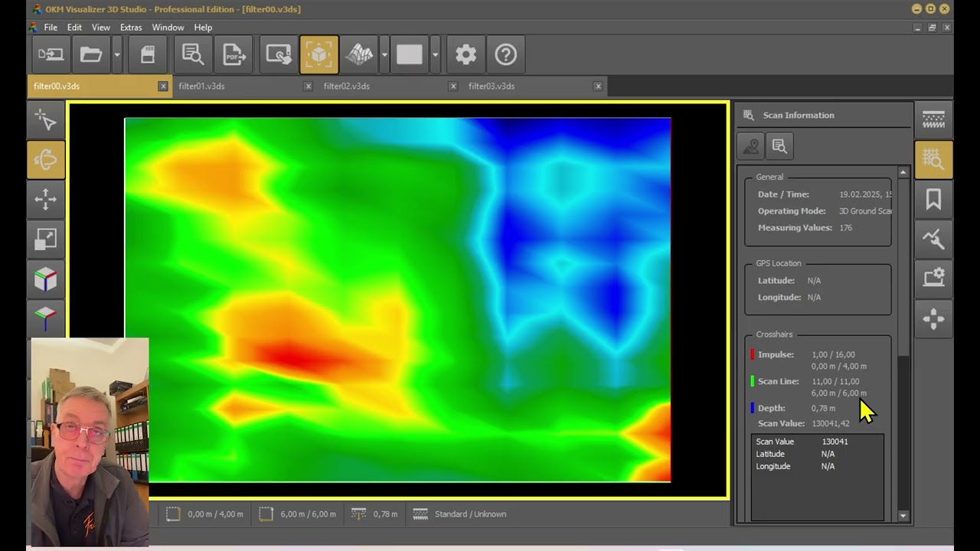Click the Operating Mode 3D Ground Scan value
Viewport: 980px width, 551px height.
tap(865, 211)
